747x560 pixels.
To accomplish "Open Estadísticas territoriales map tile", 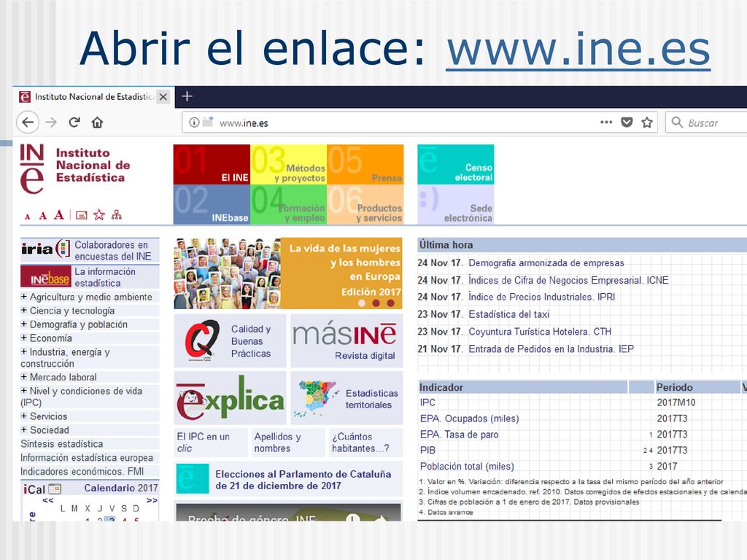I will tap(347, 398).
